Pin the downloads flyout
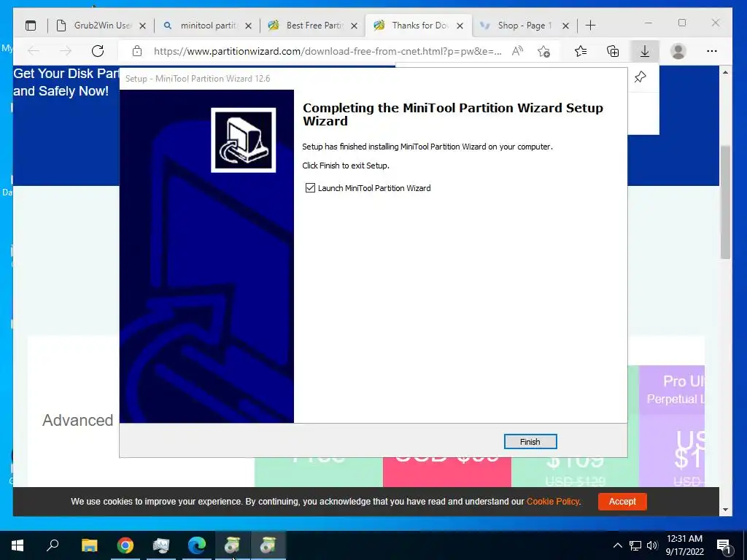The height and width of the screenshot is (560, 747). tap(640, 77)
